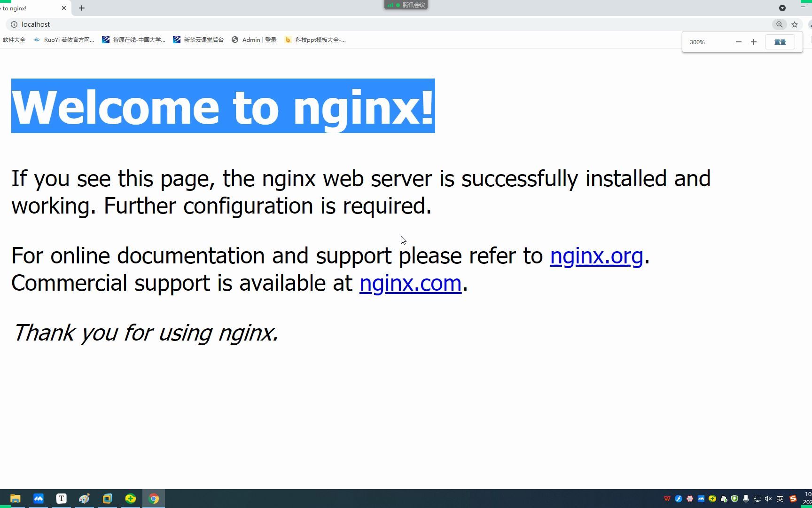Decrease page zoom with minus button
This screenshot has height=508, width=812.
739,42
